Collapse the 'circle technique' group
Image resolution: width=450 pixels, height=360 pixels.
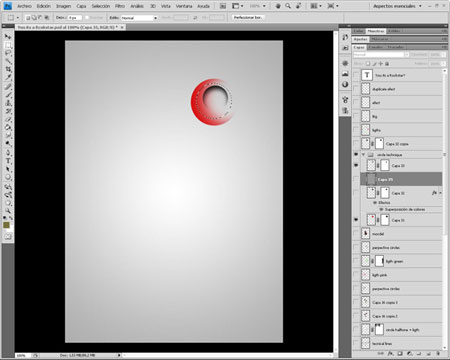tap(364, 155)
